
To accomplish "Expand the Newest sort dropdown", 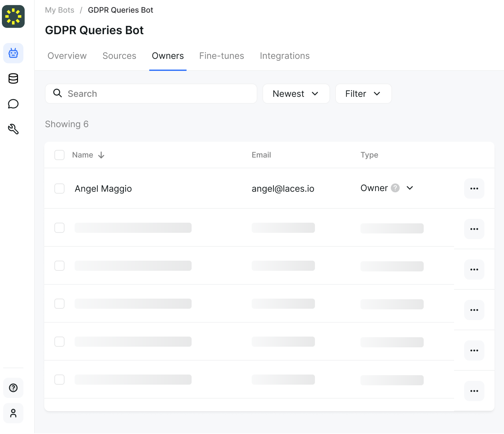I will point(296,94).
